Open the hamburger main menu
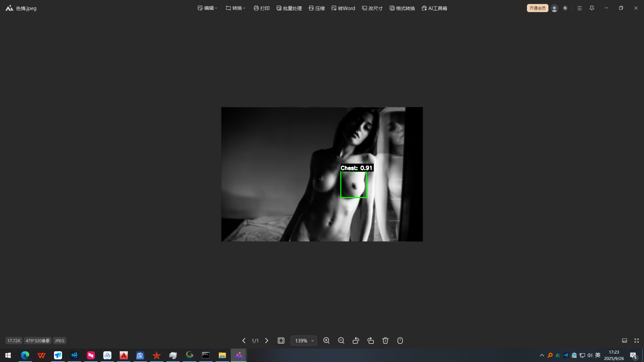 tap(580, 8)
